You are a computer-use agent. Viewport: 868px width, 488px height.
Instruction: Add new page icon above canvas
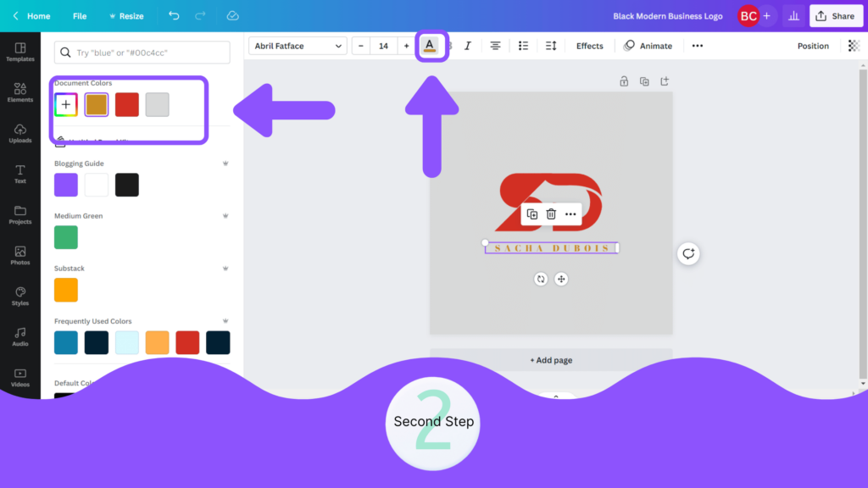pos(665,81)
